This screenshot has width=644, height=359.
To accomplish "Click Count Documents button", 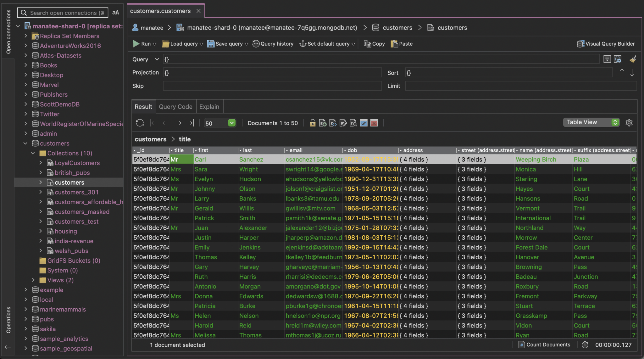I will tap(544, 345).
